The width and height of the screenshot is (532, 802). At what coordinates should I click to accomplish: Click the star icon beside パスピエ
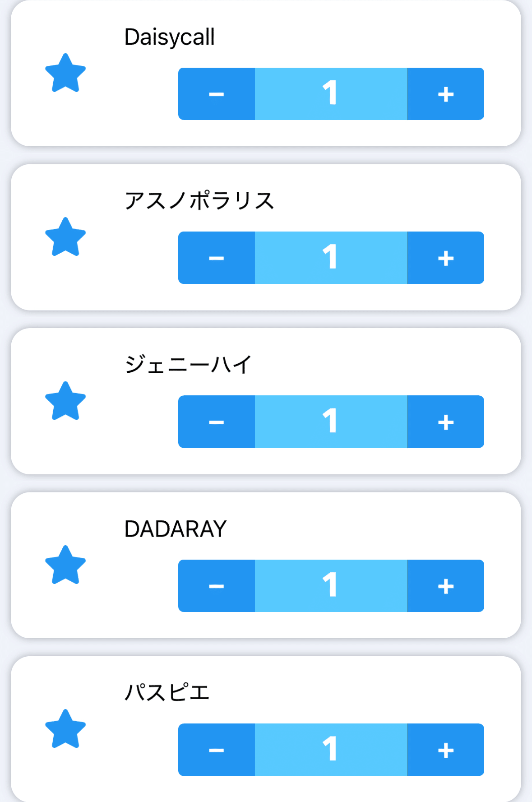(x=65, y=729)
